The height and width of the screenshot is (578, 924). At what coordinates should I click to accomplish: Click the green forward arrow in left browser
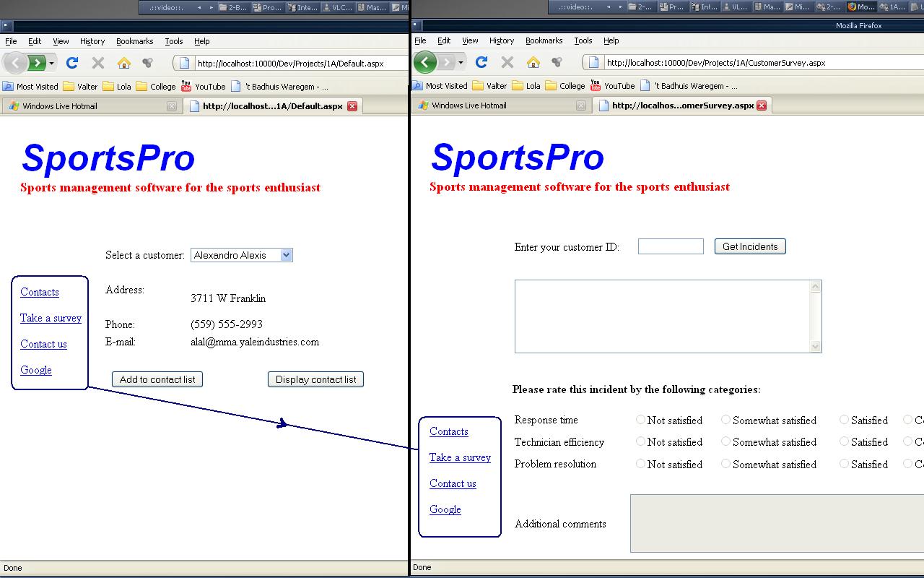37,63
